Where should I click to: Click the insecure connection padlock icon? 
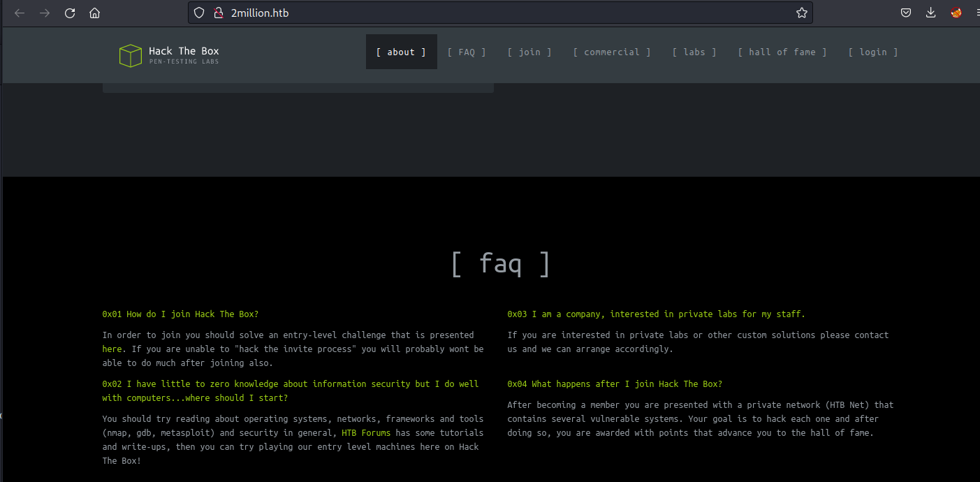218,13
